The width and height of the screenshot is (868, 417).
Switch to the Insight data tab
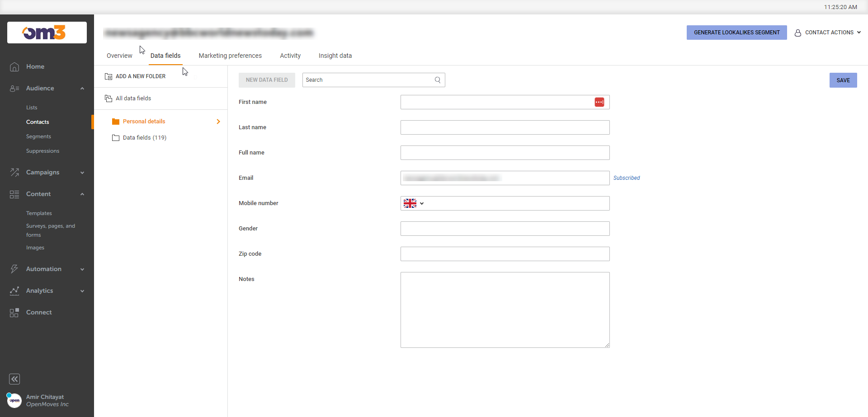point(335,56)
